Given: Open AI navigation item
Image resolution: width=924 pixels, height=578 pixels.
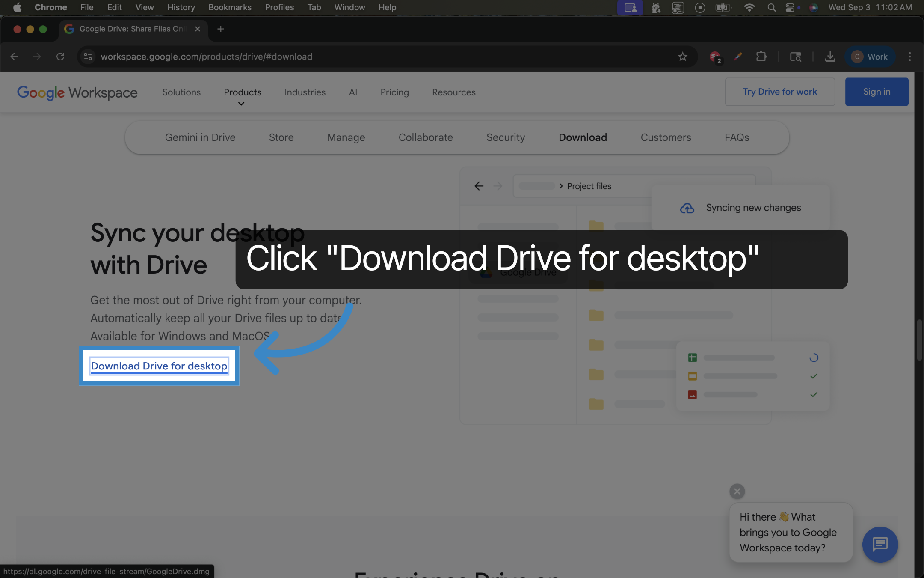Looking at the screenshot, I should pyautogui.click(x=353, y=92).
